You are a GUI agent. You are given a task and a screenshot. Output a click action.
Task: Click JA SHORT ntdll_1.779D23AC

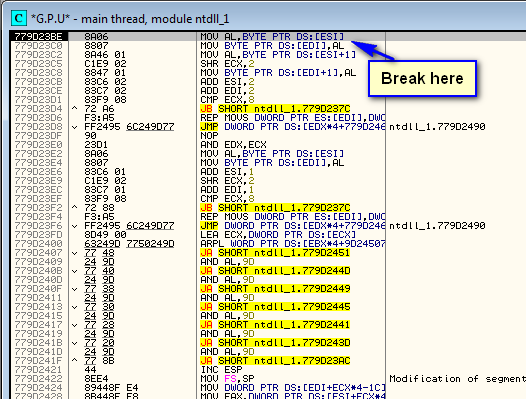(x=275, y=361)
